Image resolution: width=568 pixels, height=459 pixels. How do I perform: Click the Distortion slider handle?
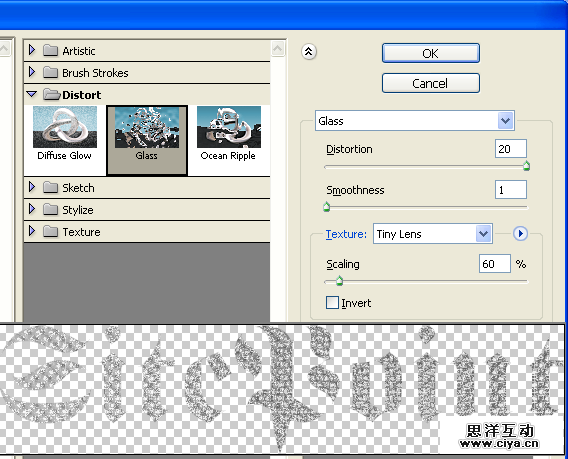point(526,166)
